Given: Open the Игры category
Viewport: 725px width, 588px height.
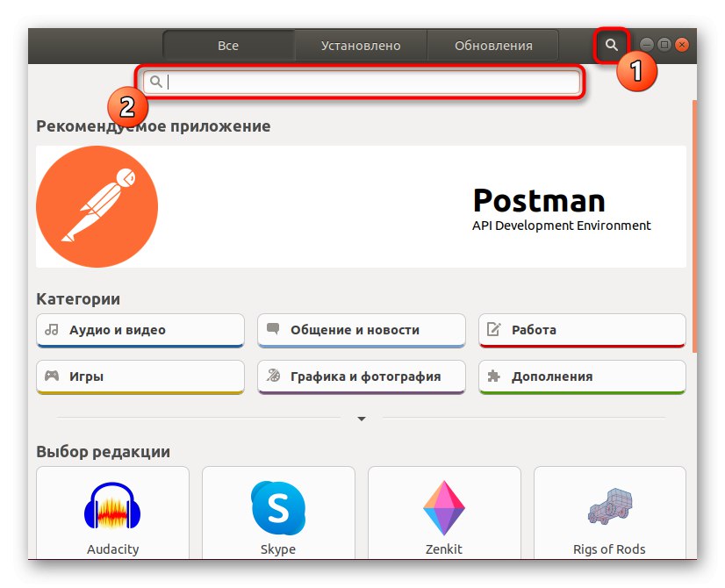Looking at the screenshot, I should click(140, 376).
